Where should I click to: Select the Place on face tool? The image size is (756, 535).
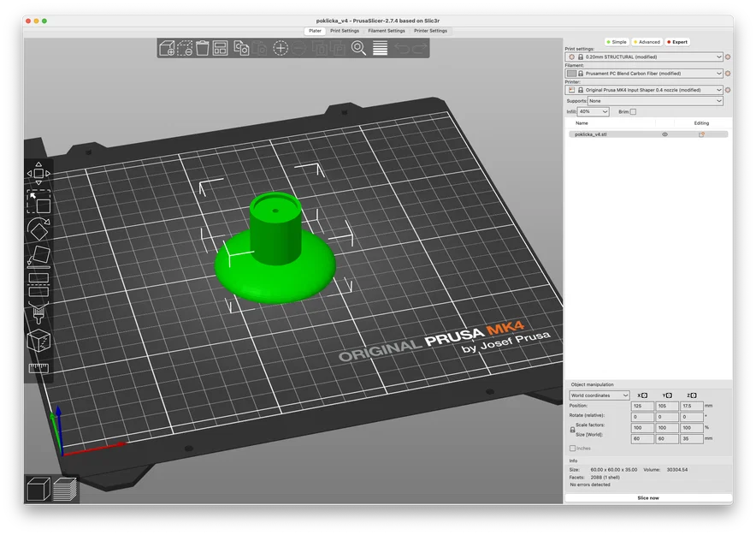[38, 257]
